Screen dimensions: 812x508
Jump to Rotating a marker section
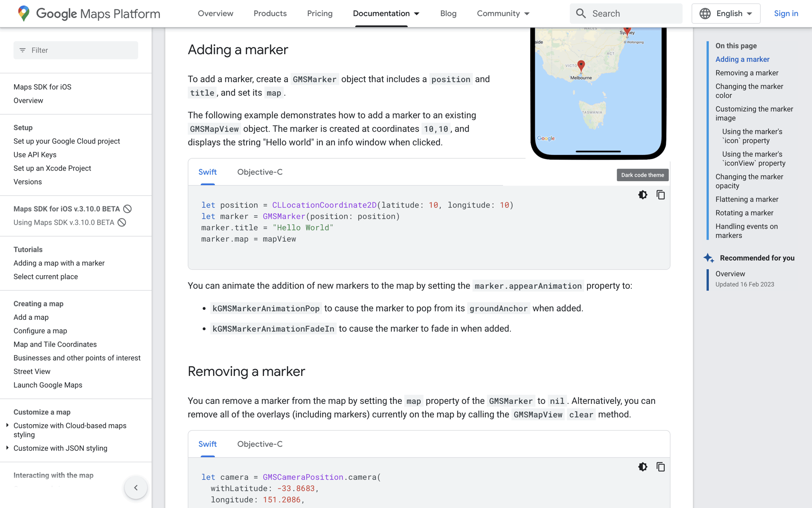point(744,213)
